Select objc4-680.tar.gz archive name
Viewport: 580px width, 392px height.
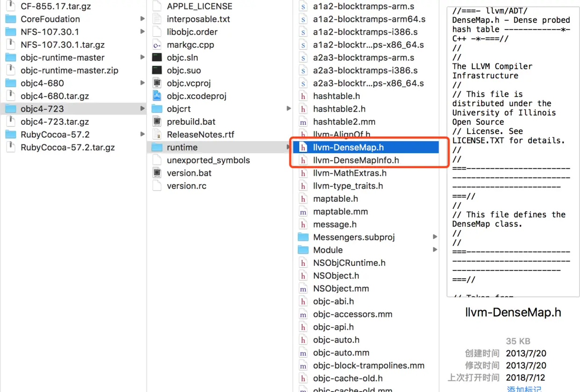point(55,96)
